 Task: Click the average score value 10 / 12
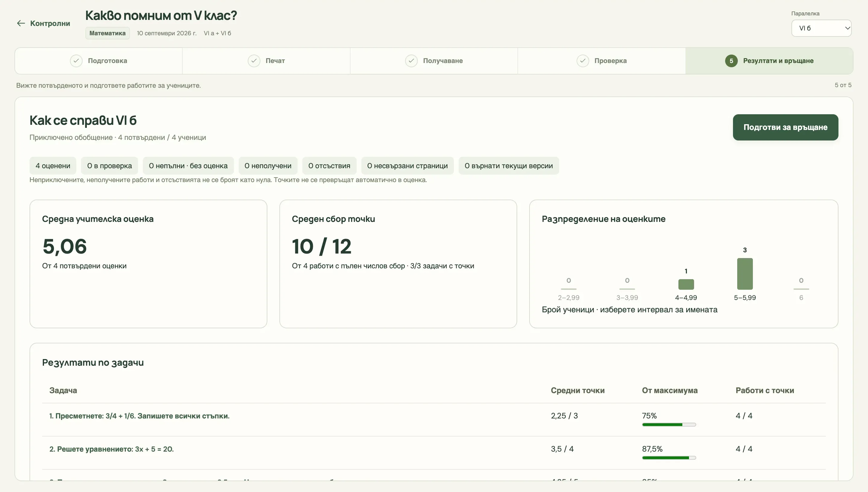pos(322,246)
